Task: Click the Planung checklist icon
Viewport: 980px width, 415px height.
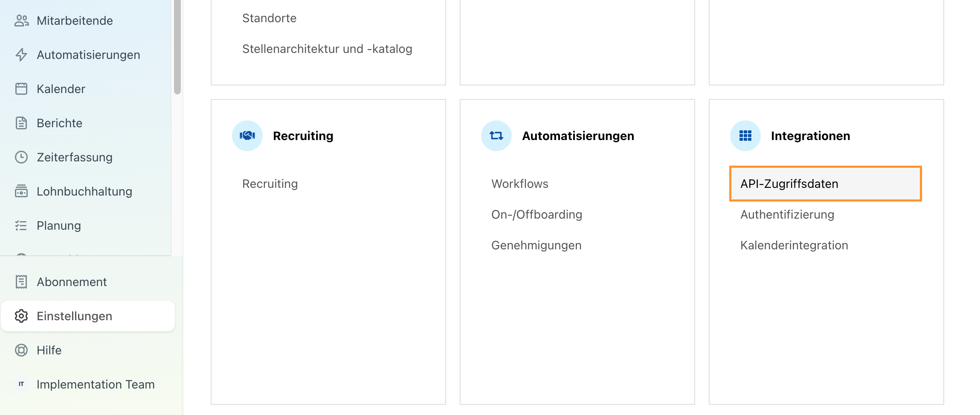Action: coord(21,225)
